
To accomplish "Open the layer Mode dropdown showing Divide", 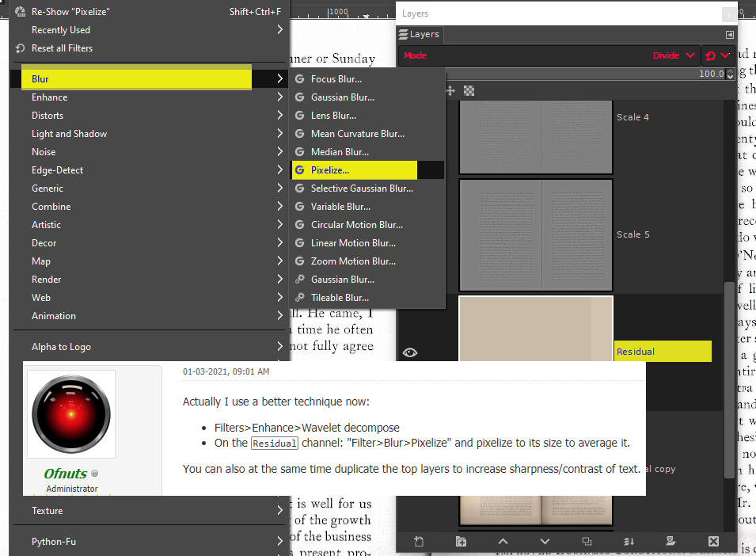I will [x=549, y=55].
